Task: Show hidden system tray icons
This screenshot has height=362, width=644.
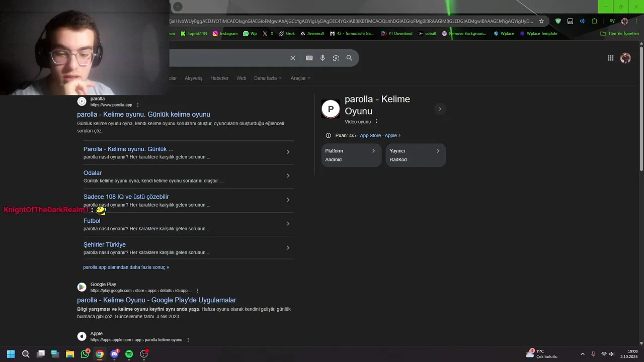Action: coord(583,354)
